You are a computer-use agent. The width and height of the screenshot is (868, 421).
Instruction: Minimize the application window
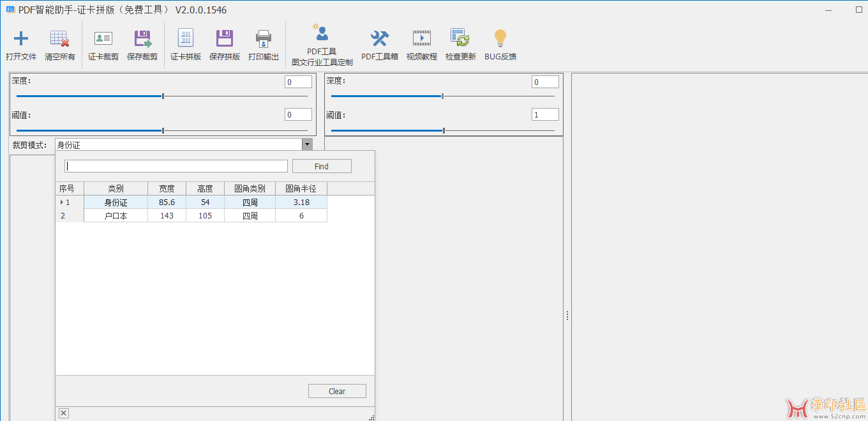pyautogui.click(x=828, y=10)
